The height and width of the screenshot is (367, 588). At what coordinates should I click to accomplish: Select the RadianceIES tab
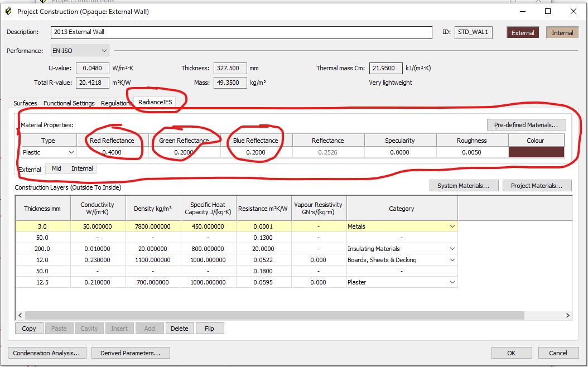[x=155, y=102]
